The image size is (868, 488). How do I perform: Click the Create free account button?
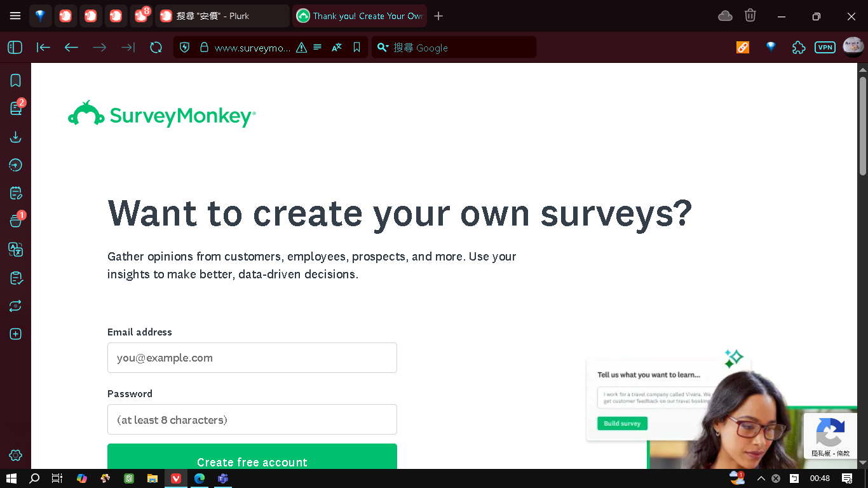[x=252, y=456]
